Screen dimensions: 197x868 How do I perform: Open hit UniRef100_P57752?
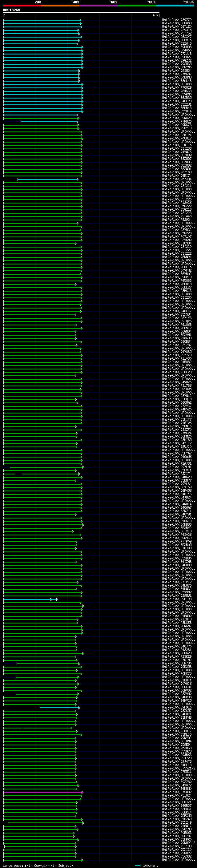pos(177,33)
